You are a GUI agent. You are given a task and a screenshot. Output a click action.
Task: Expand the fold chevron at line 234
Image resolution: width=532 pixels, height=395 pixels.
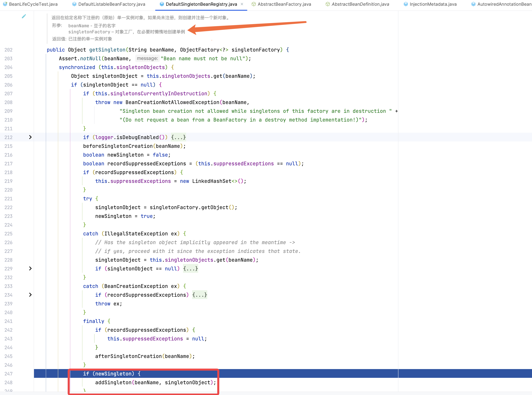click(30, 295)
